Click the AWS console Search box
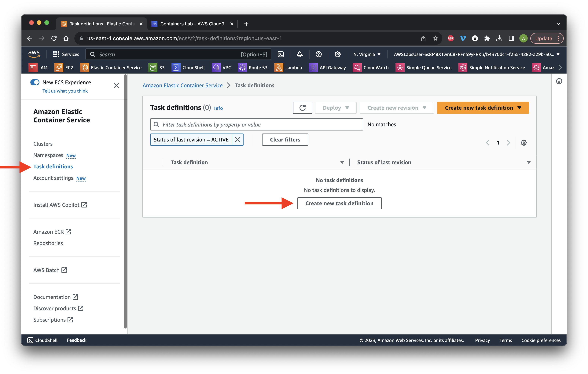 178,54
